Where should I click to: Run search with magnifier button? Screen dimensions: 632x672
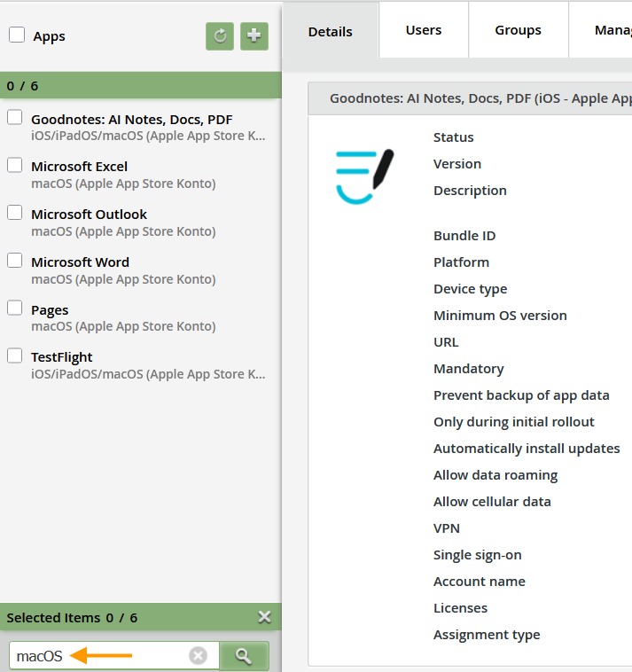coord(244,656)
